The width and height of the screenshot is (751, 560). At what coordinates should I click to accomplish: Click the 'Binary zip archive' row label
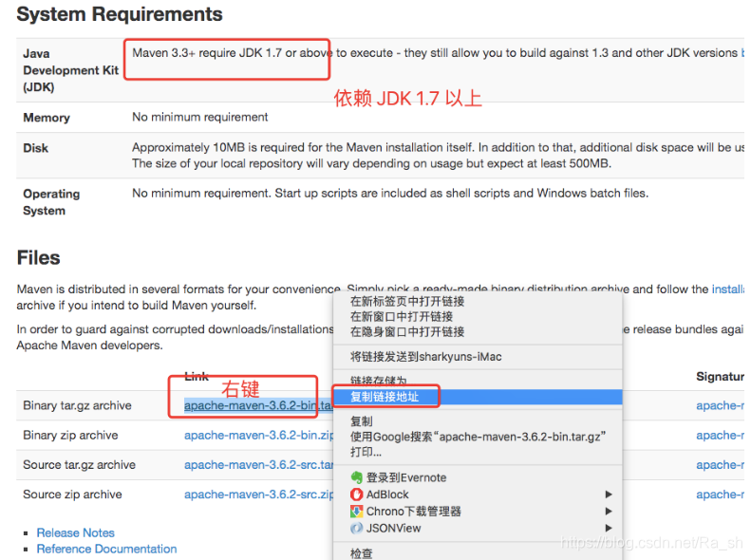pos(70,435)
